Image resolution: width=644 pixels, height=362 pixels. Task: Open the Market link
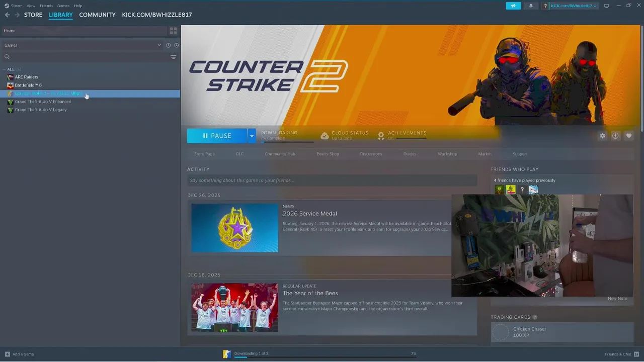click(x=485, y=154)
